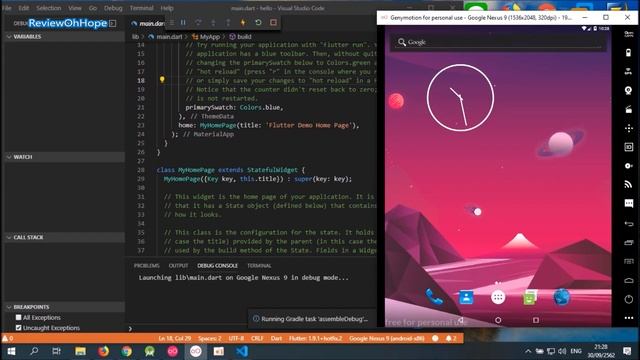Viewport: 640px width, 360px height.
Task: Click the Dart language mode indicator
Action: [x=276, y=338]
